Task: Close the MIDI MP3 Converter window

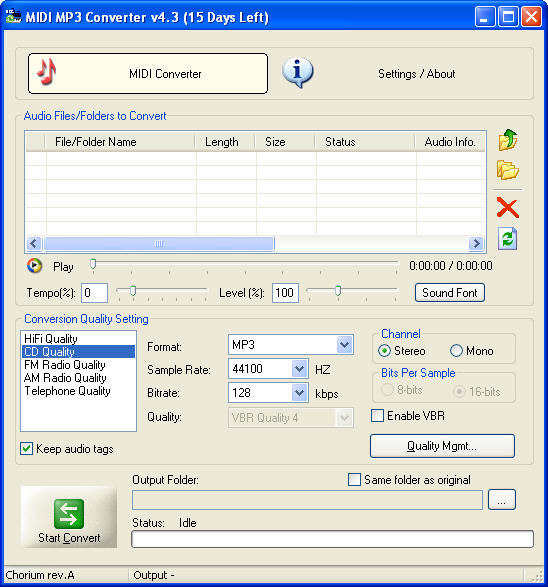Action: [532, 17]
